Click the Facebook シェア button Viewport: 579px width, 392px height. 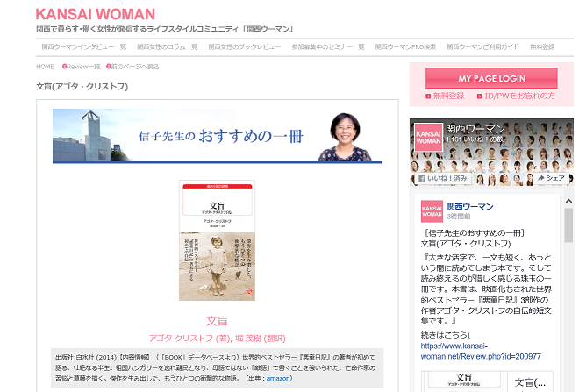click(x=551, y=178)
